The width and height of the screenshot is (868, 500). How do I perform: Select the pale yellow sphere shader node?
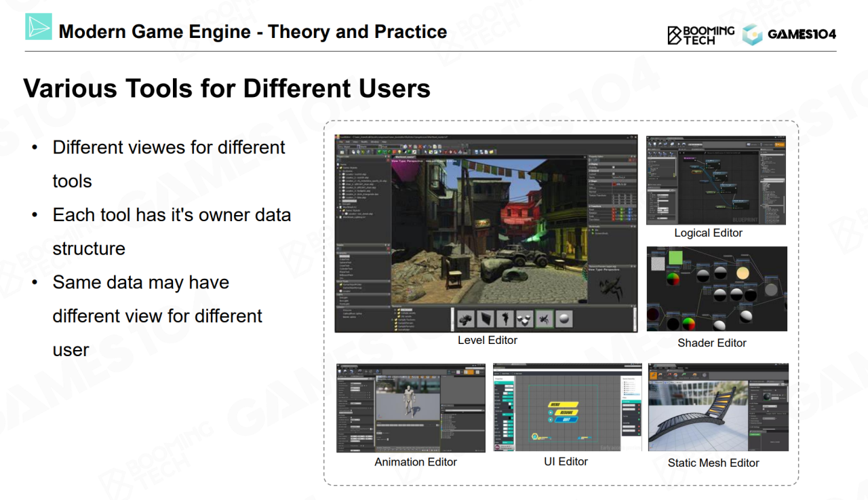[743, 273]
